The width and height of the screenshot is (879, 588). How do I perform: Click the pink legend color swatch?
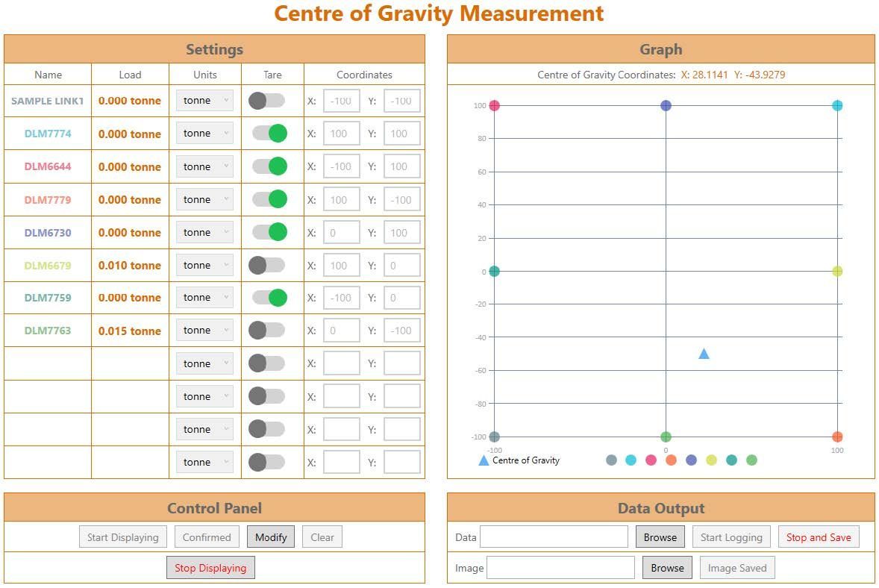651,460
